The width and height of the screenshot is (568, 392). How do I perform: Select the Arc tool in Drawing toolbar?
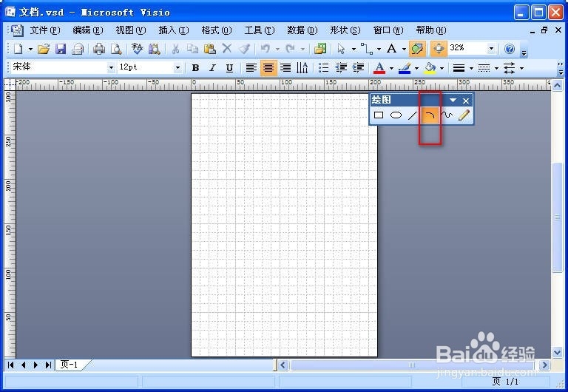pyautogui.click(x=430, y=115)
